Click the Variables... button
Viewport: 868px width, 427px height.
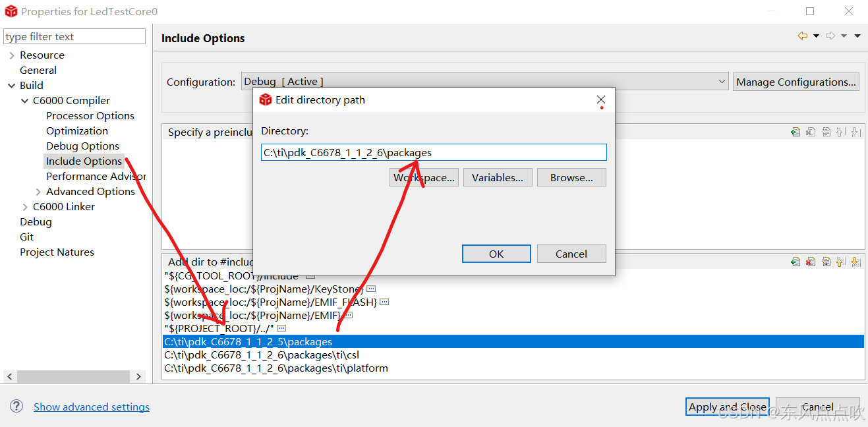498,177
